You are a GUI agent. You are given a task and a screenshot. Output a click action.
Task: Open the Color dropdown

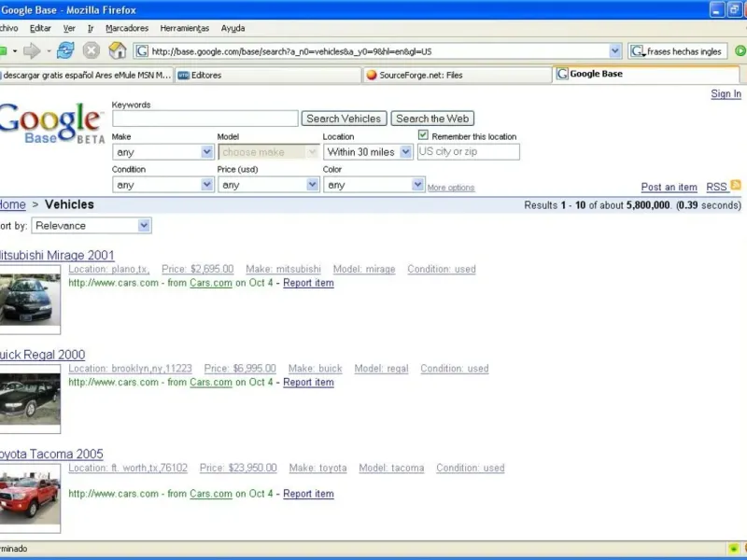[374, 185]
